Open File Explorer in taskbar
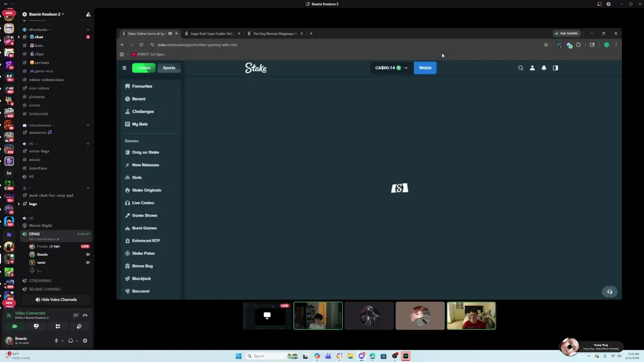 pyautogui.click(x=350, y=356)
